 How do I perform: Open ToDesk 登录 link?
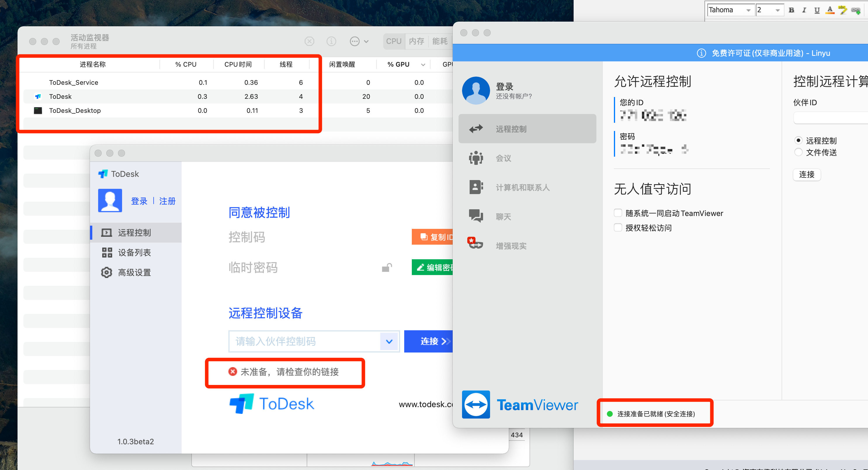(x=139, y=201)
